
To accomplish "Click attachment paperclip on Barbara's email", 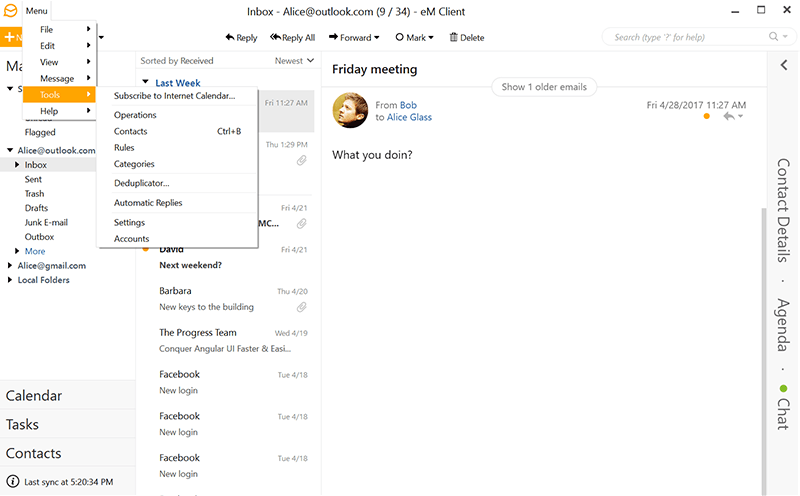I will pyautogui.click(x=302, y=307).
